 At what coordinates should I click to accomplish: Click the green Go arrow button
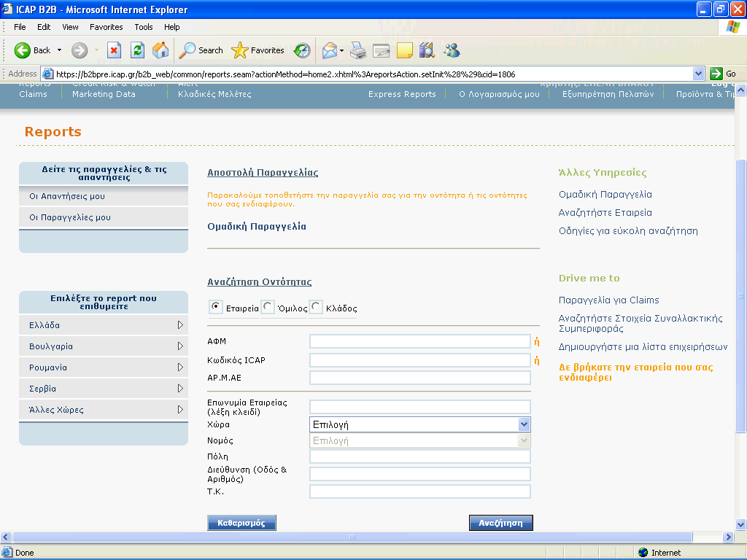(x=716, y=74)
